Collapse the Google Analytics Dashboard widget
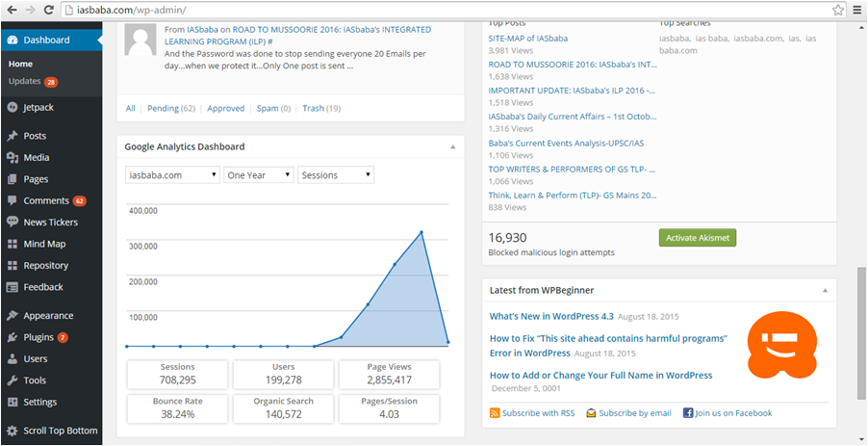 453,147
